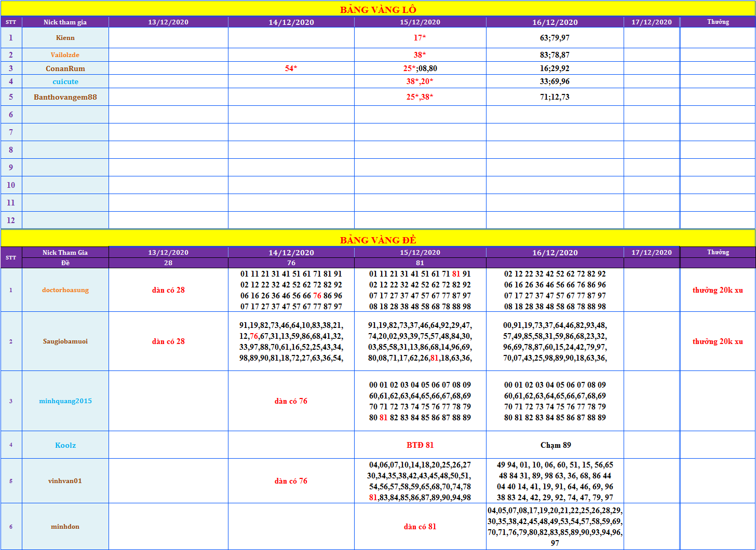
Task: Select the minhquang2015 nickname cell
Action: 65,401
